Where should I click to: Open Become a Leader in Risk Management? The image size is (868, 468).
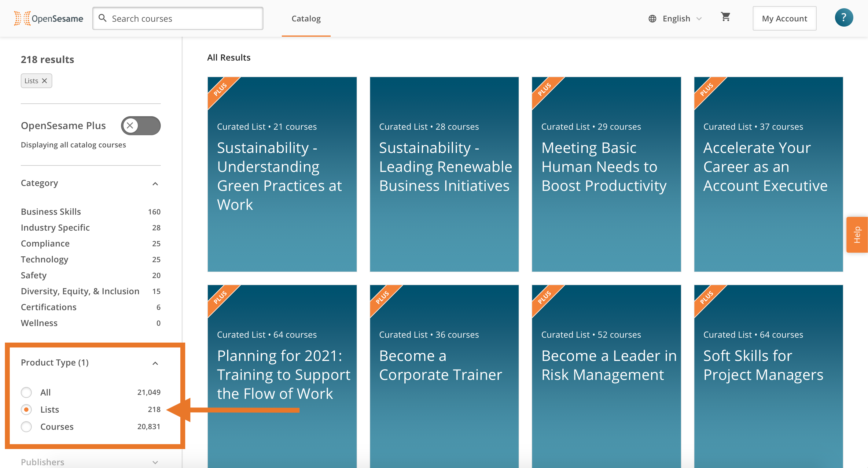[x=606, y=376]
